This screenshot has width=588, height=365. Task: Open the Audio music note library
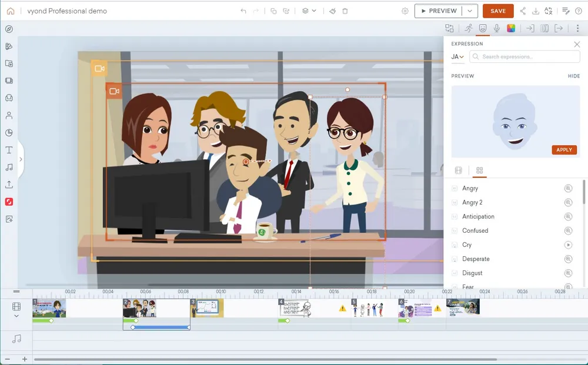click(x=9, y=167)
